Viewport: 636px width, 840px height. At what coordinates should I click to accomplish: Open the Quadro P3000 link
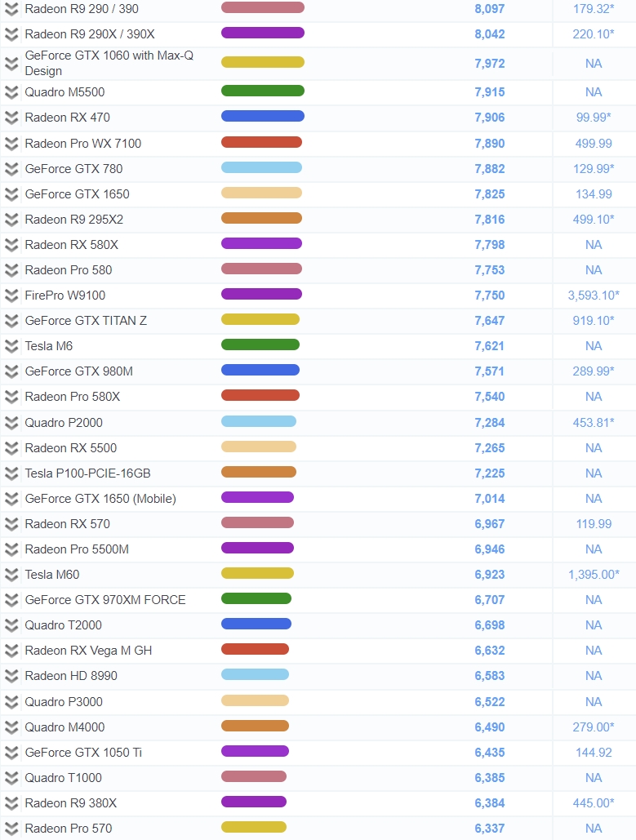click(x=64, y=702)
